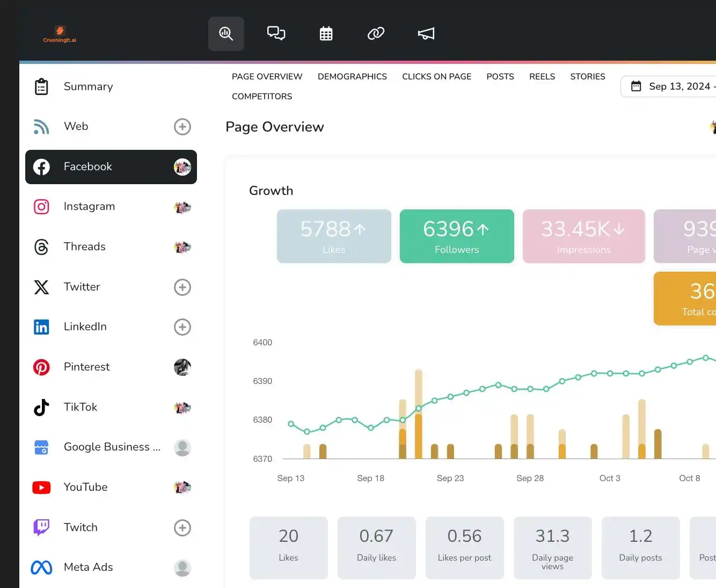The height and width of the screenshot is (588, 716).
Task: Open the calendar planner icon in top bar
Action: pyautogui.click(x=326, y=34)
